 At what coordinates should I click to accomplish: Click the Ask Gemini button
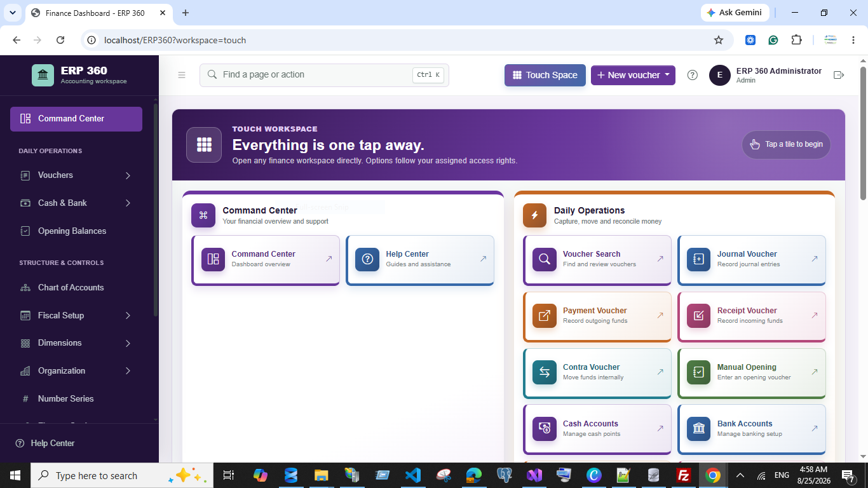pos(735,13)
